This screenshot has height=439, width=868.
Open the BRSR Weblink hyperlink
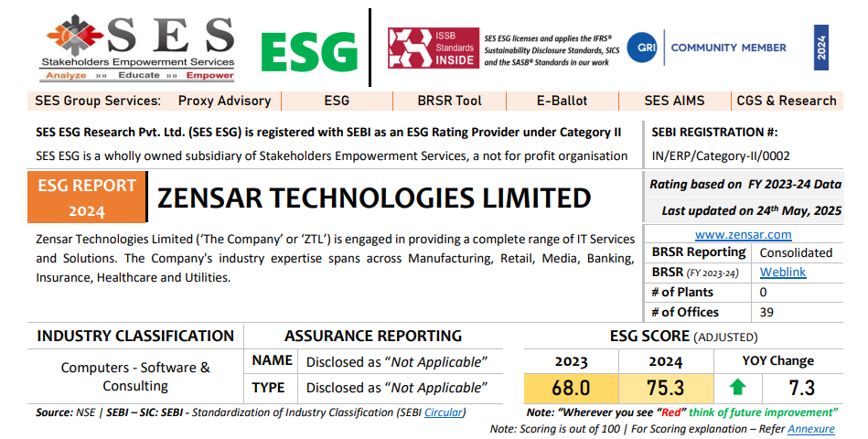783,272
